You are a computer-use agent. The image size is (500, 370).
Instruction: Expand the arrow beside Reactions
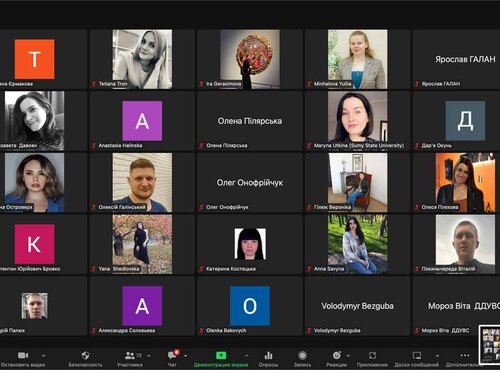coord(348,356)
